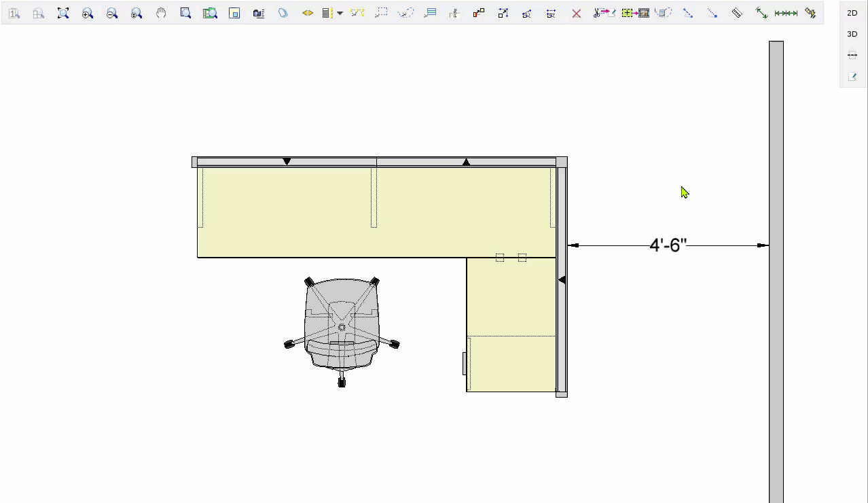Click the dashed line section view icon
The width and height of the screenshot is (868, 503).
(852, 55)
